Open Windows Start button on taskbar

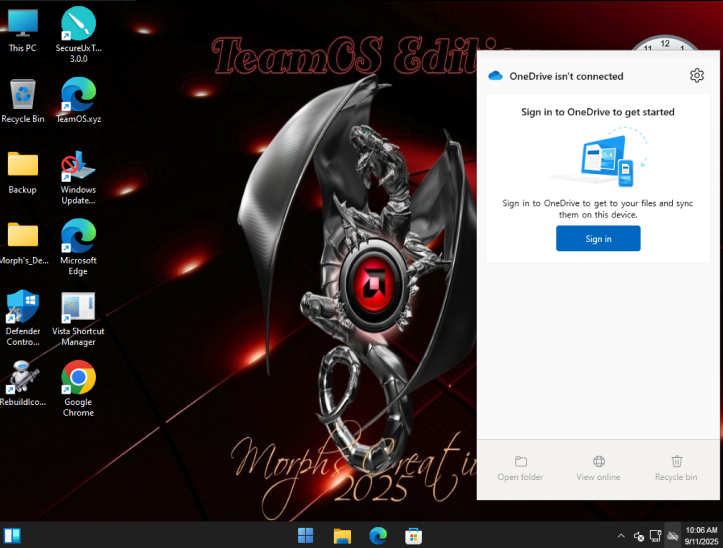[305, 536]
